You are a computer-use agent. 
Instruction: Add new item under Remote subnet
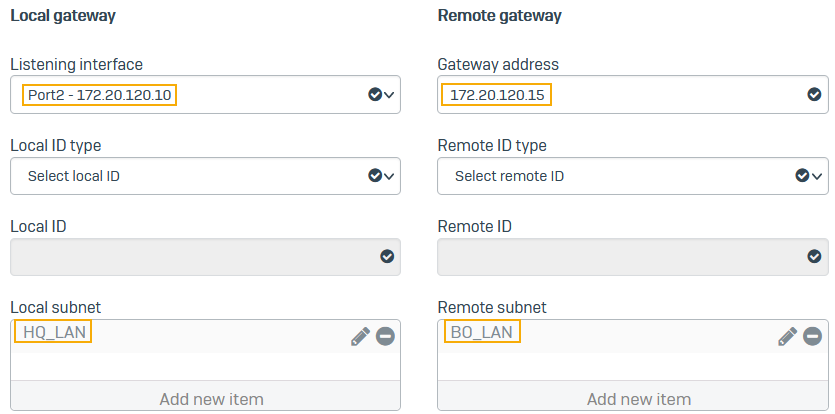tap(638, 399)
